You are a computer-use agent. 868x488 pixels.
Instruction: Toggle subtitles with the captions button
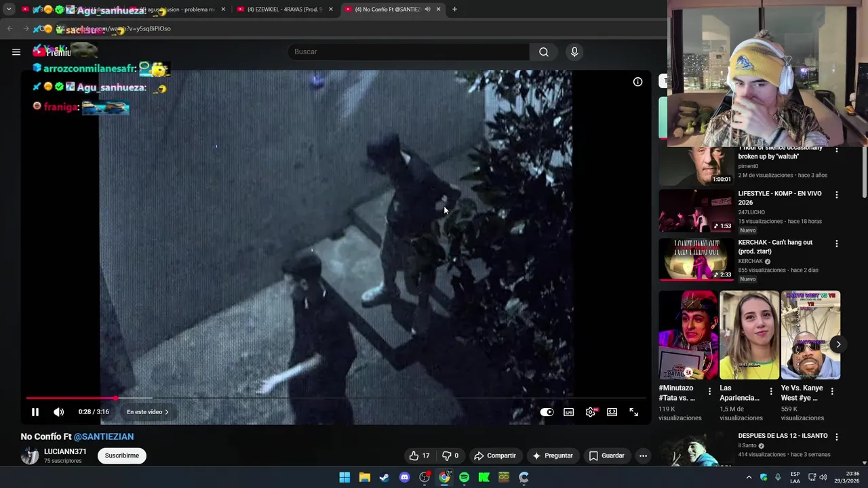coord(569,412)
